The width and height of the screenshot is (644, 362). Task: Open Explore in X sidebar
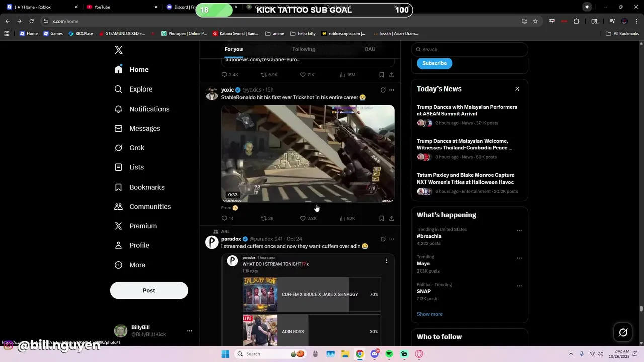pos(133,89)
